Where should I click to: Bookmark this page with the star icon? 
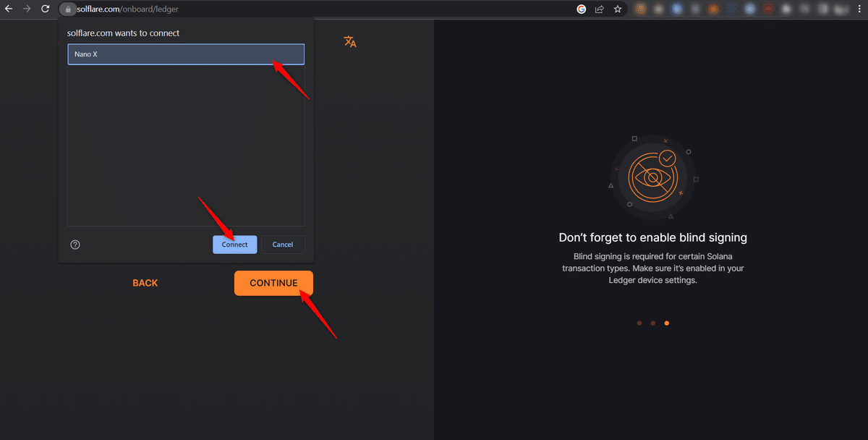[x=618, y=9]
